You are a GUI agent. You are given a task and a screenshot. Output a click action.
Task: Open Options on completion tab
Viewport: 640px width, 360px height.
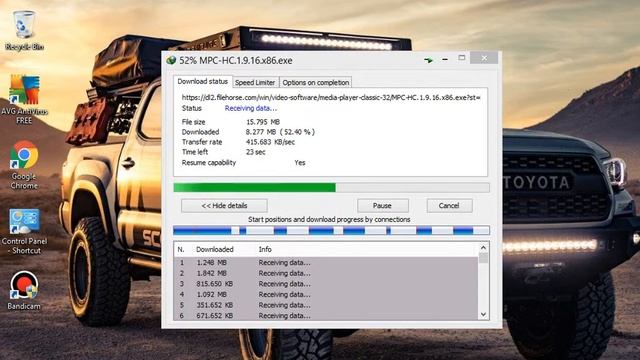click(x=316, y=82)
